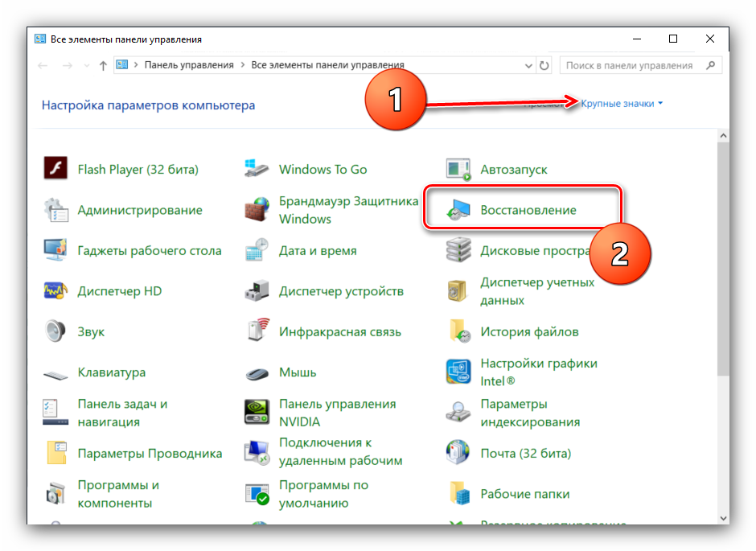Open the recent locations dropdown arrow
This screenshot has width=756, height=551.
(87, 66)
